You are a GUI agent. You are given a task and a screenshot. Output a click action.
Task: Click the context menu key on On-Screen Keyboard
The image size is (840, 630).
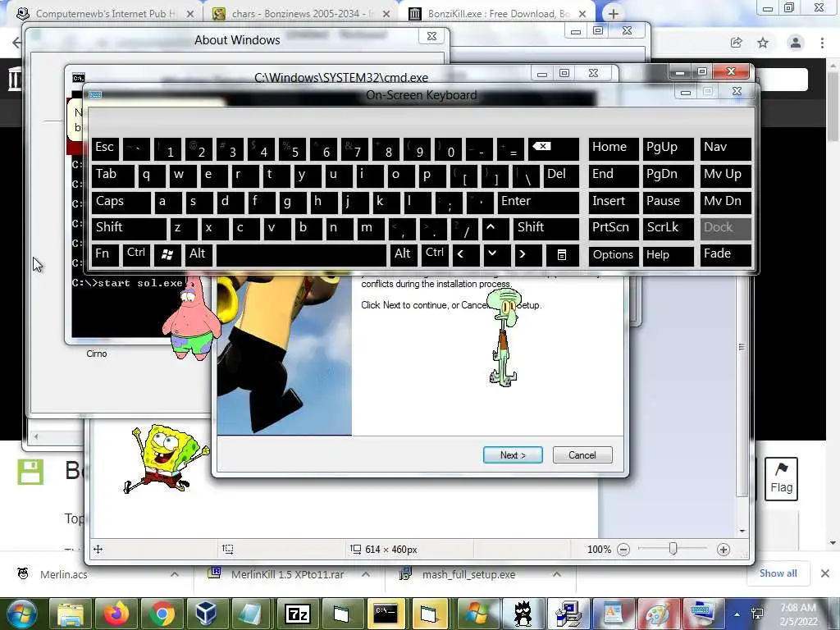coord(562,255)
